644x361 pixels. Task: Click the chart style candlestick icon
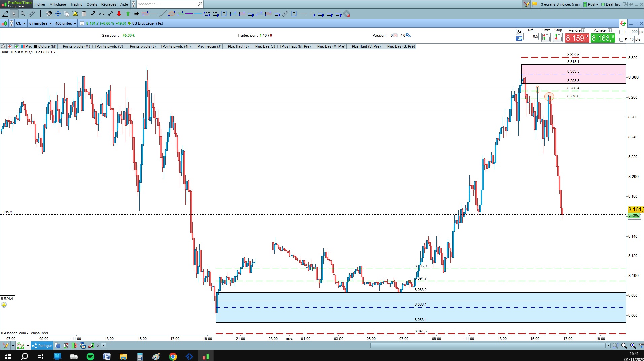coord(4,23)
